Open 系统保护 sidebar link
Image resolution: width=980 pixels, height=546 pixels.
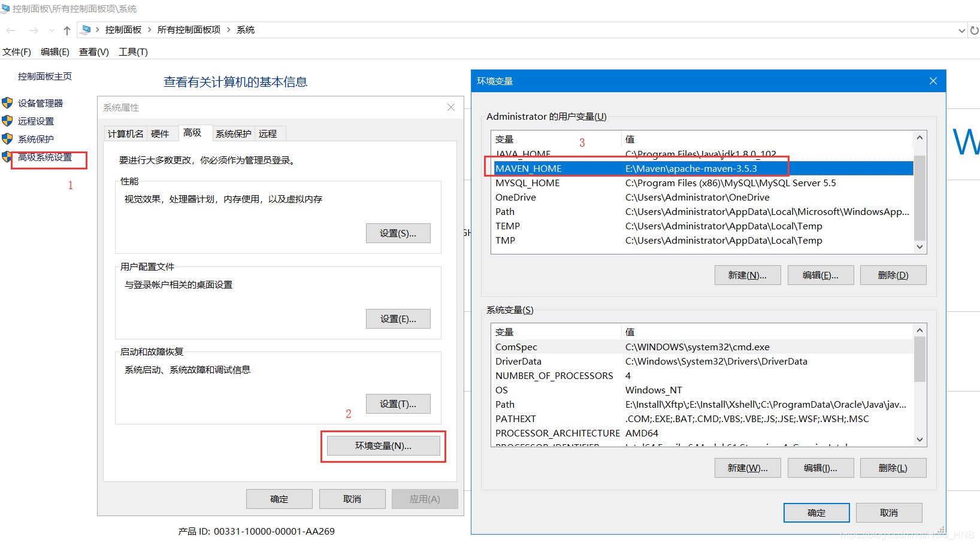pyautogui.click(x=36, y=139)
